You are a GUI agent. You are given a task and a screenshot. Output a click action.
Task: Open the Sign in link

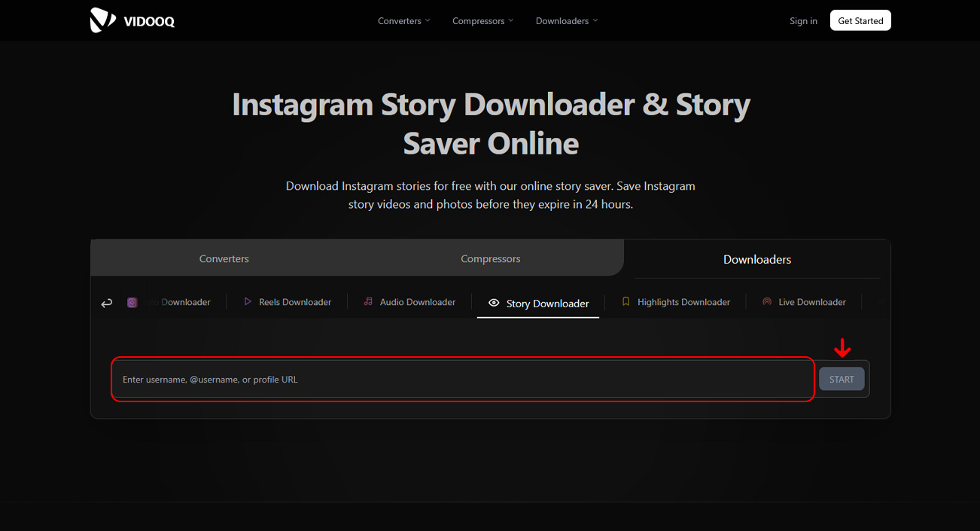point(803,21)
